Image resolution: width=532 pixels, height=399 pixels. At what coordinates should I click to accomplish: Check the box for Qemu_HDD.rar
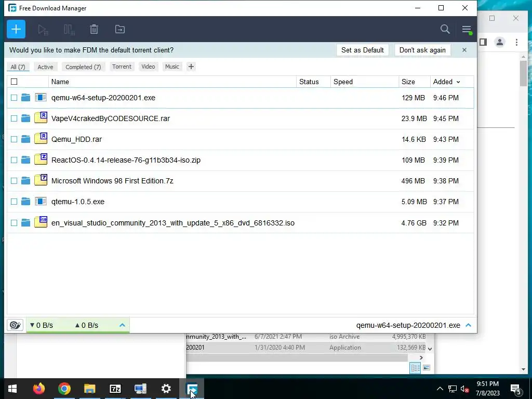click(x=14, y=139)
